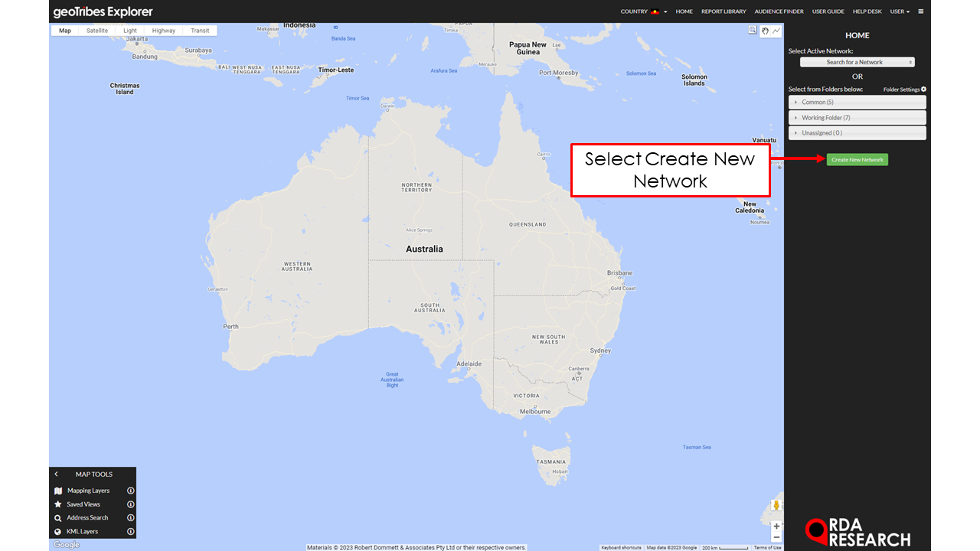Open Mapping Layers in Map Tools

click(88, 491)
